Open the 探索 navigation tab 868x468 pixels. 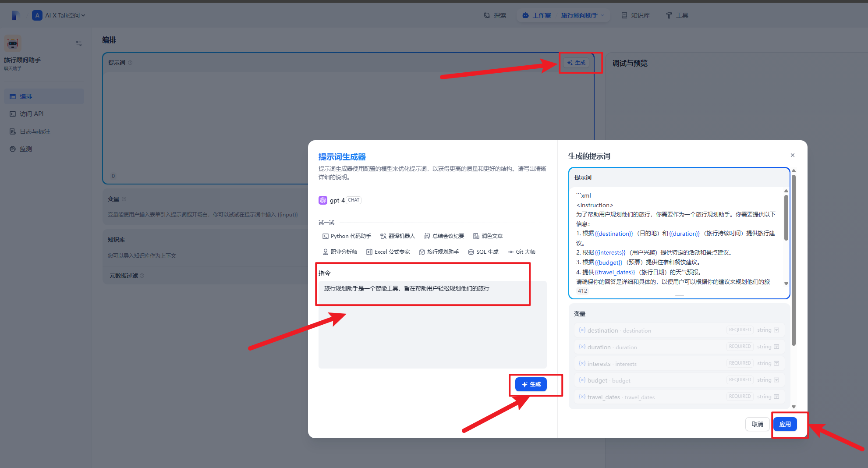click(495, 15)
